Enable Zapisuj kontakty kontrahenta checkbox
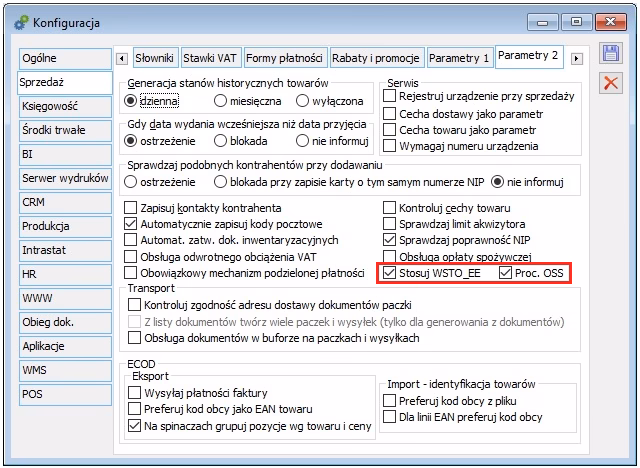This screenshot has height=468, width=640. (133, 208)
